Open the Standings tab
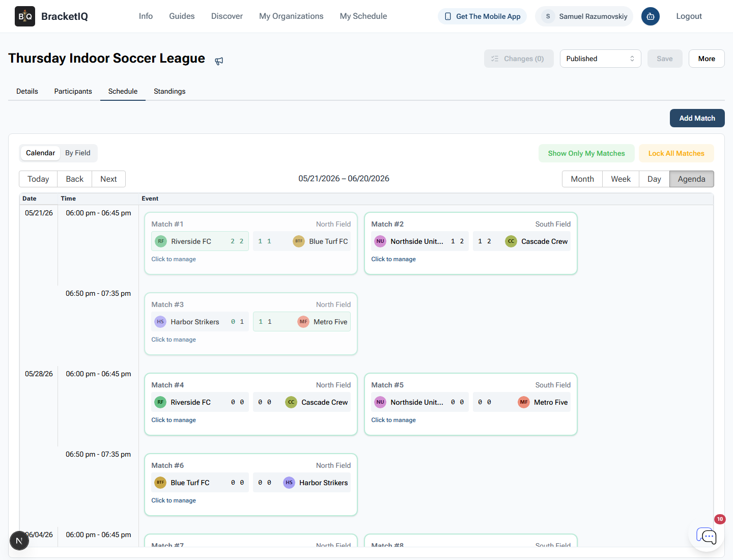Image resolution: width=733 pixels, height=560 pixels. [x=170, y=91]
